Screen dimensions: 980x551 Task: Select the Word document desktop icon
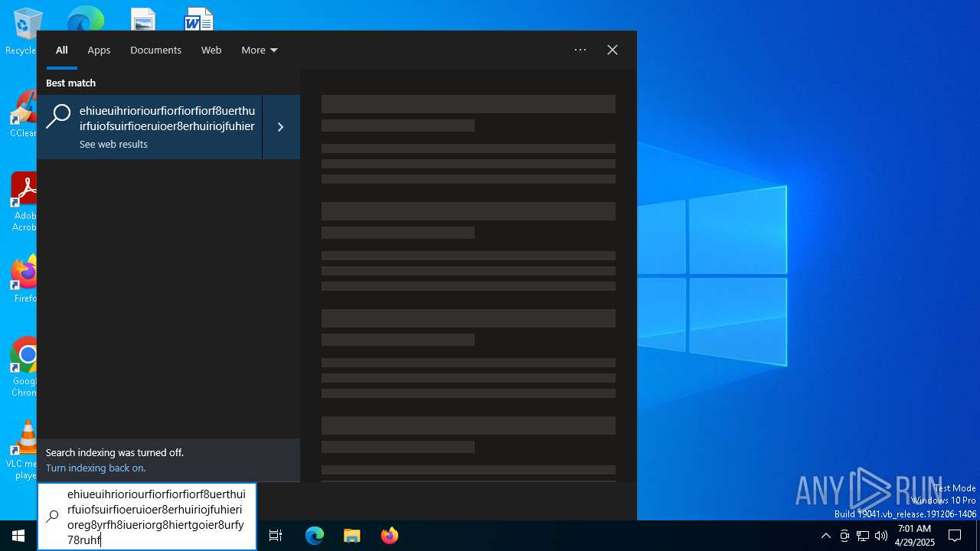pyautogui.click(x=198, y=20)
